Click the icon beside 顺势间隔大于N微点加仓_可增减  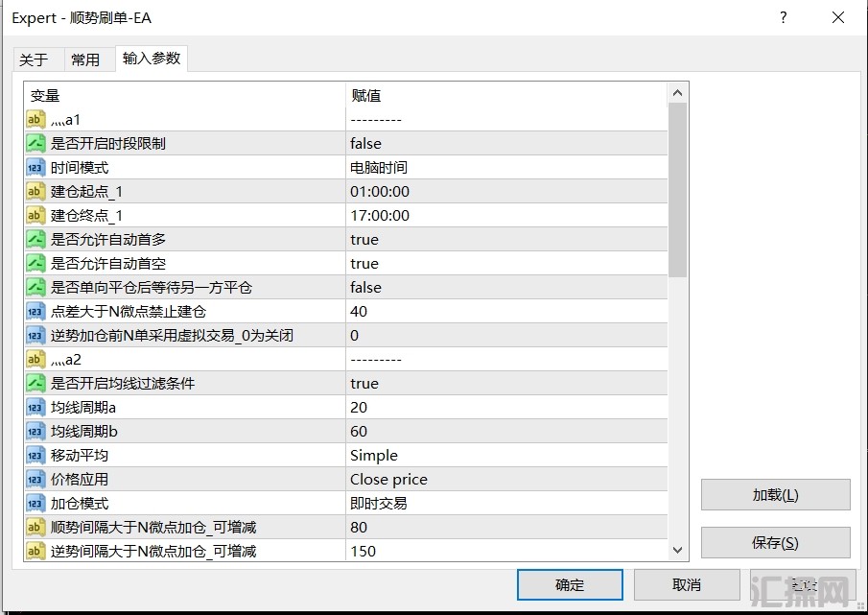(35, 527)
